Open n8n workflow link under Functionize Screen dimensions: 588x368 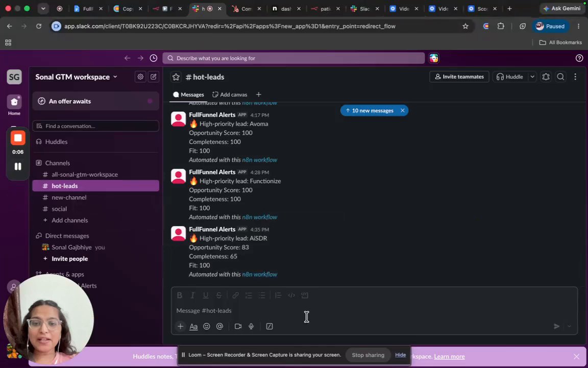(259, 217)
